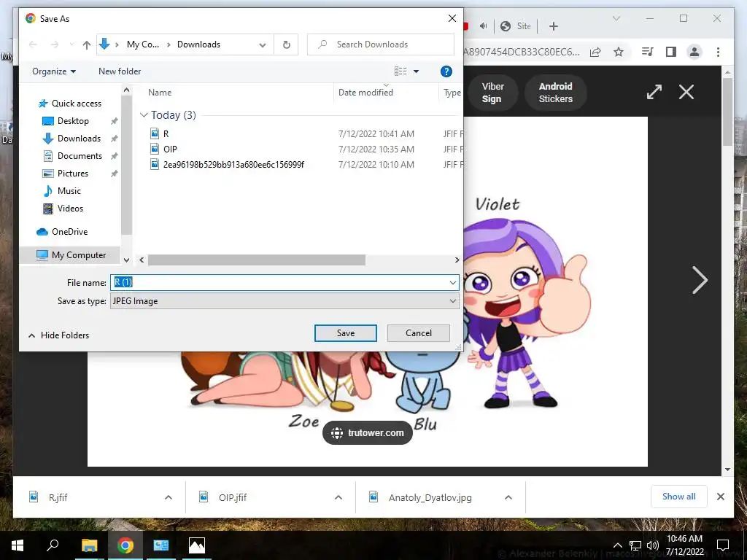Go up one folder level
This screenshot has width=747, height=560.
click(86, 44)
